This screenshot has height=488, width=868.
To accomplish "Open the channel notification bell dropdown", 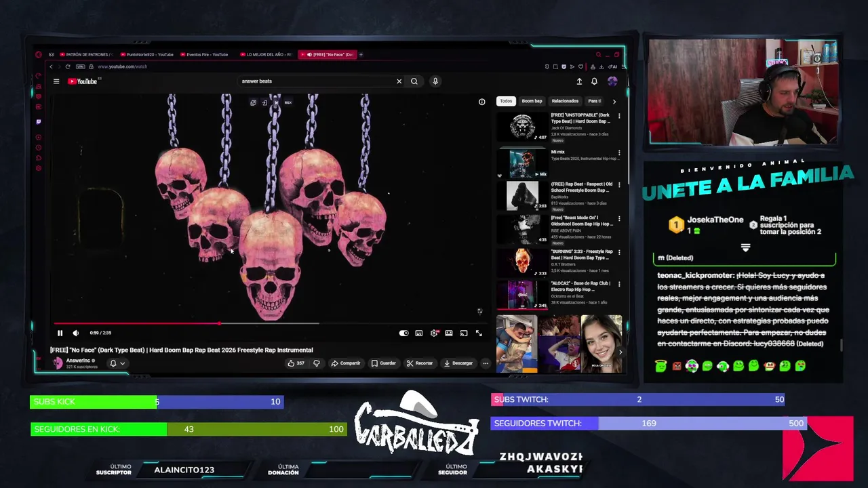I will (117, 363).
